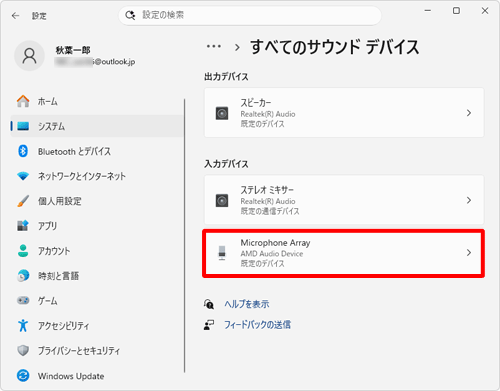Click the 時刻と言語 globe clock icon
500x391 pixels.
(x=23, y=276)
